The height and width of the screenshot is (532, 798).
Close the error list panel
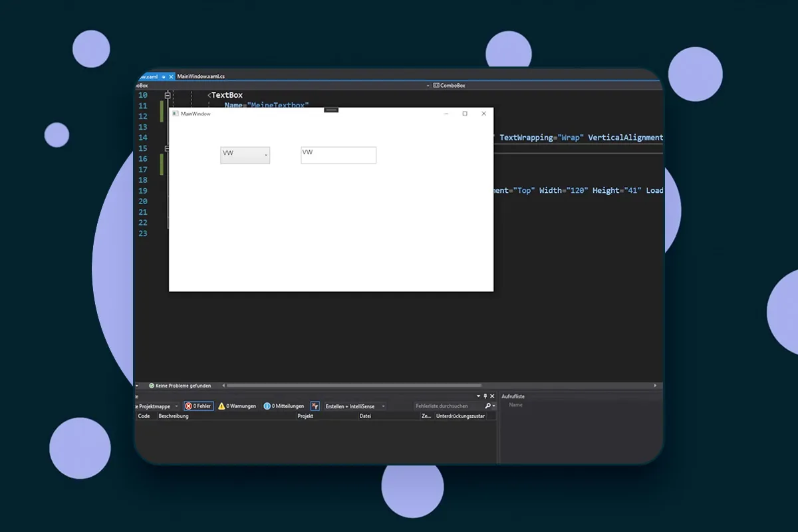(x=492, y=396)
